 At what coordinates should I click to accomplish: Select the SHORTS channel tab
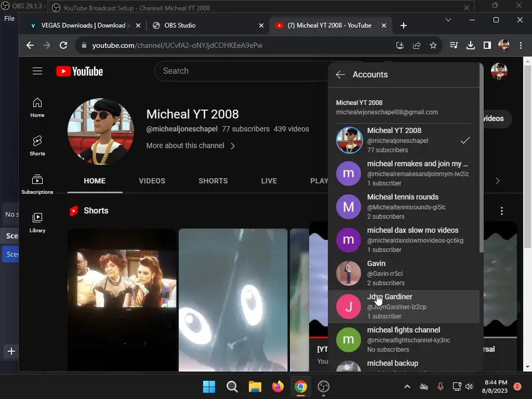(x=213, y=181)
